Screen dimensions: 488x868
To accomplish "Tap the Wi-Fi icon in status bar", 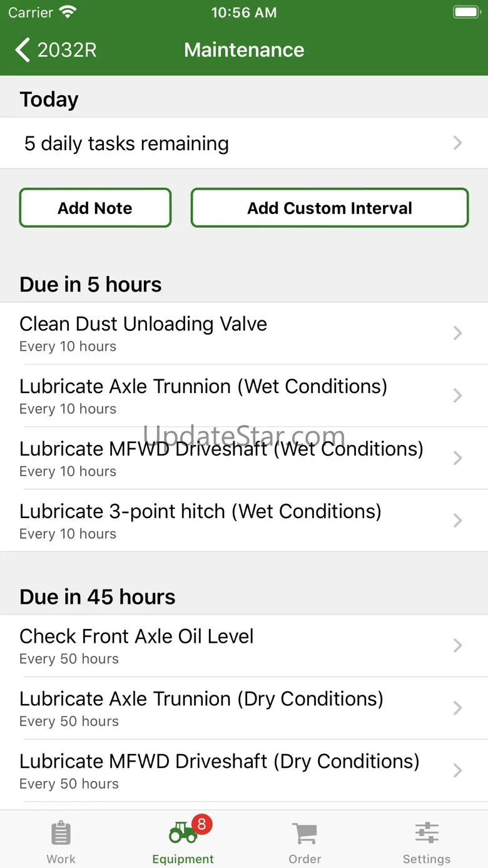I will pos(68,13).
